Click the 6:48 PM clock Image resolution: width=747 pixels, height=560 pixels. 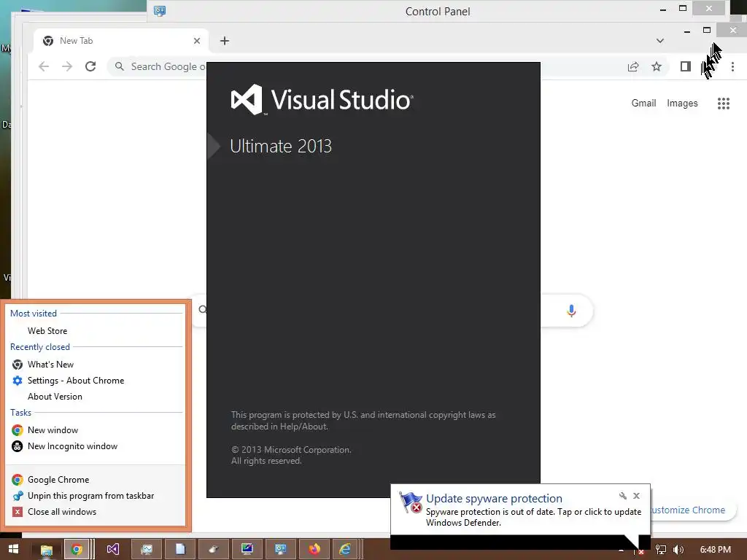pos(716,550)
